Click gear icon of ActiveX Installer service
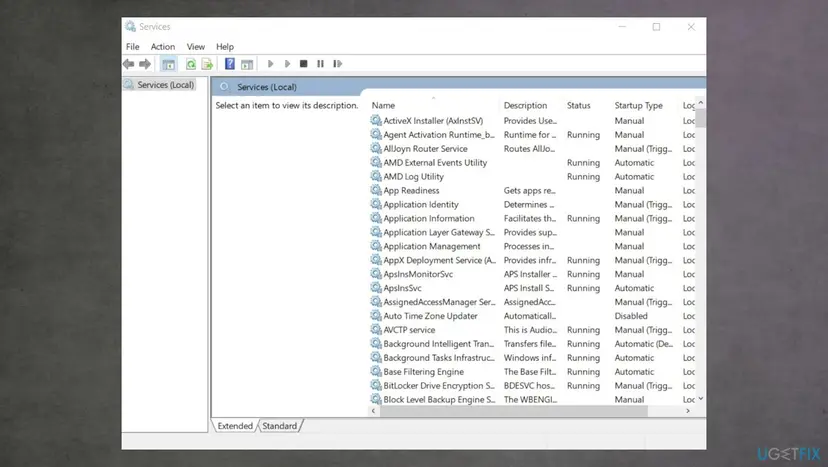The width and height of the screenshot is (828, 467). (375, 120)
